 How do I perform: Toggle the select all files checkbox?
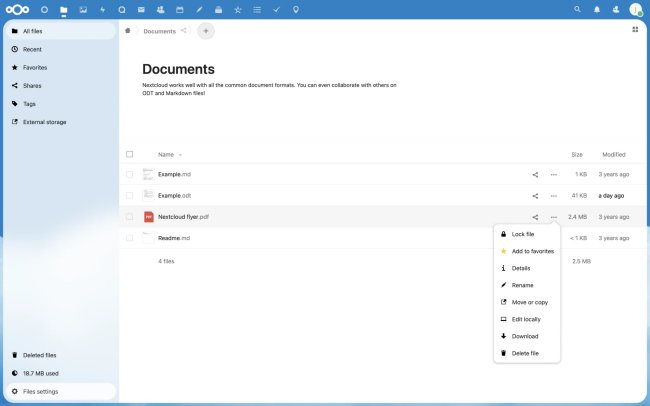[129, 154]
